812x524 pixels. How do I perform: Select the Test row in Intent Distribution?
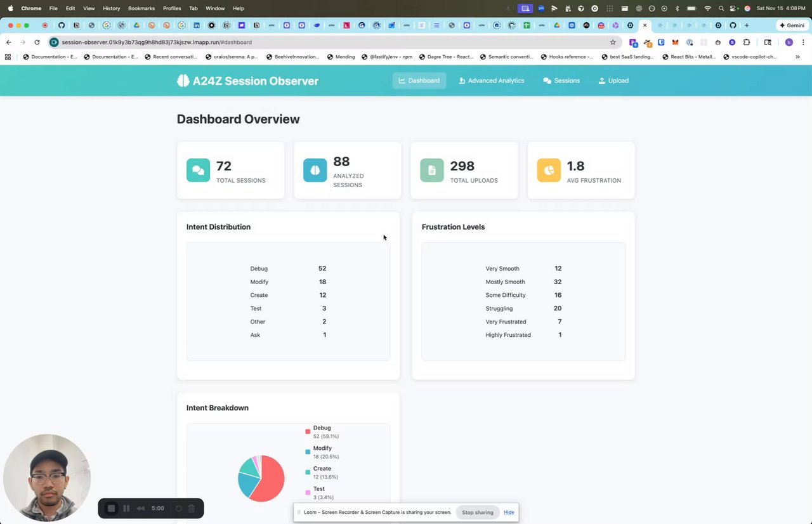[x=288, y=308]
